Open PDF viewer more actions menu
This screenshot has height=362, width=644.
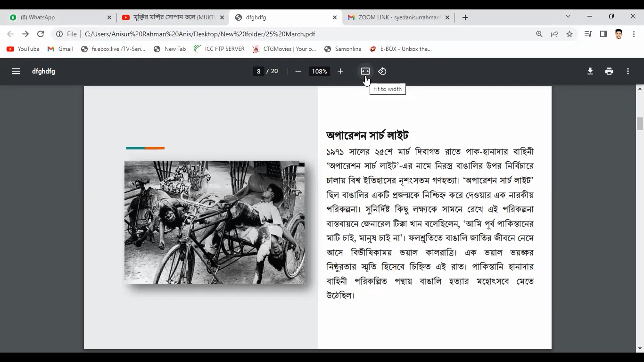628,71
